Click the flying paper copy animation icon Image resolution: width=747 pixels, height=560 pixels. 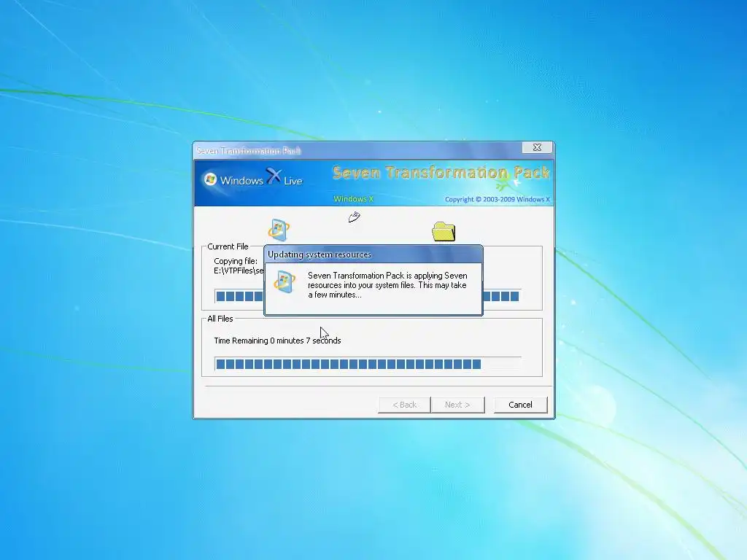(354, 217)
